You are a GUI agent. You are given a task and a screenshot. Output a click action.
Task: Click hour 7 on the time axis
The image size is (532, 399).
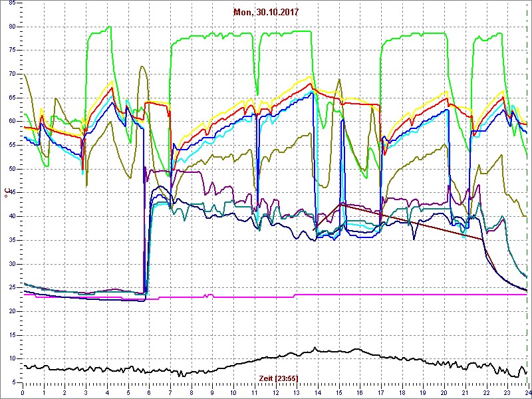170,392
